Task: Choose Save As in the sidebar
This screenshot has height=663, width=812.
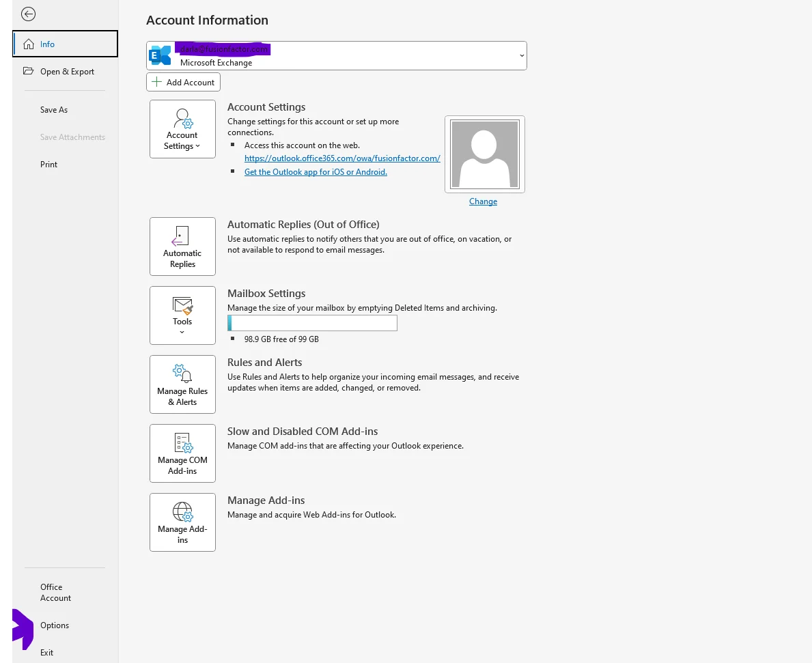Action: (x=54, y=110)
